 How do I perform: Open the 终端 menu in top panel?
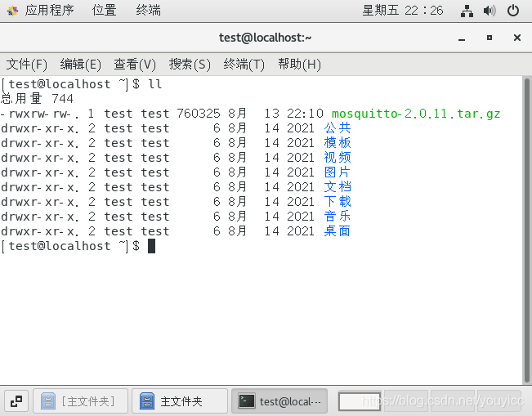pyautogui.click(x=148, y=11)
